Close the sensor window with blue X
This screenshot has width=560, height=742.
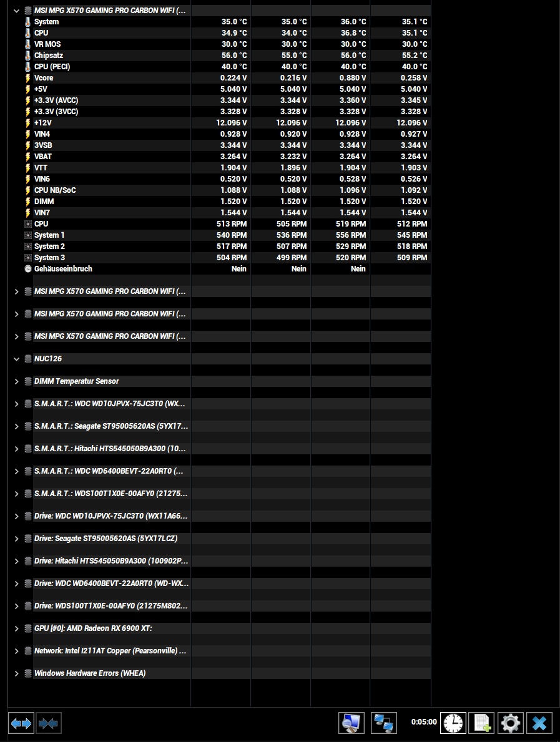coord(539,723)
